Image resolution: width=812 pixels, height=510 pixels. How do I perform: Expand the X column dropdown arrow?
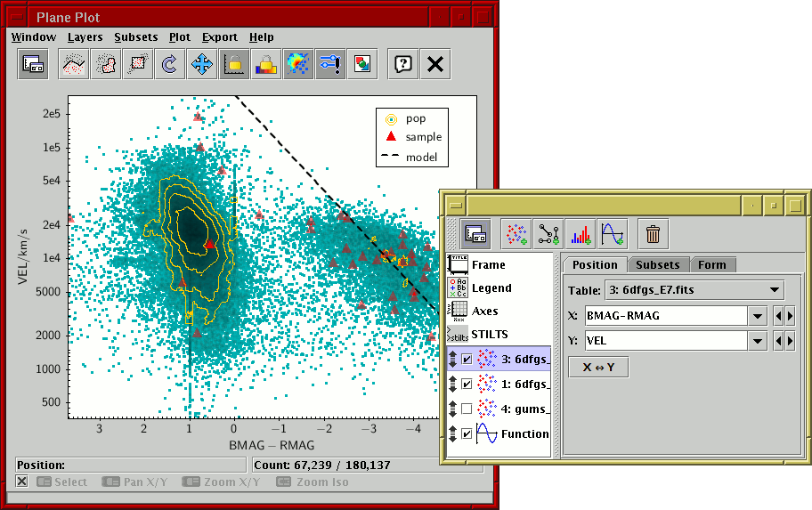pyautogui.click(x=757, y=316)
